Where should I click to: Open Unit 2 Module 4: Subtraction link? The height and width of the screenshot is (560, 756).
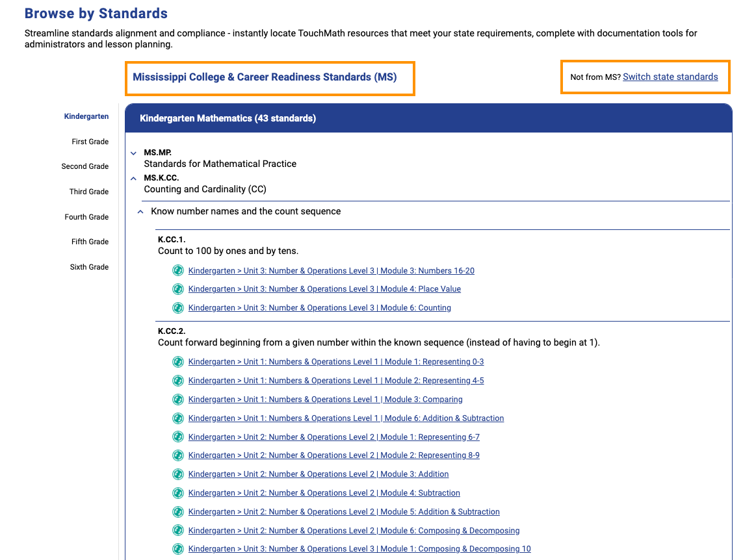[324, 493]
